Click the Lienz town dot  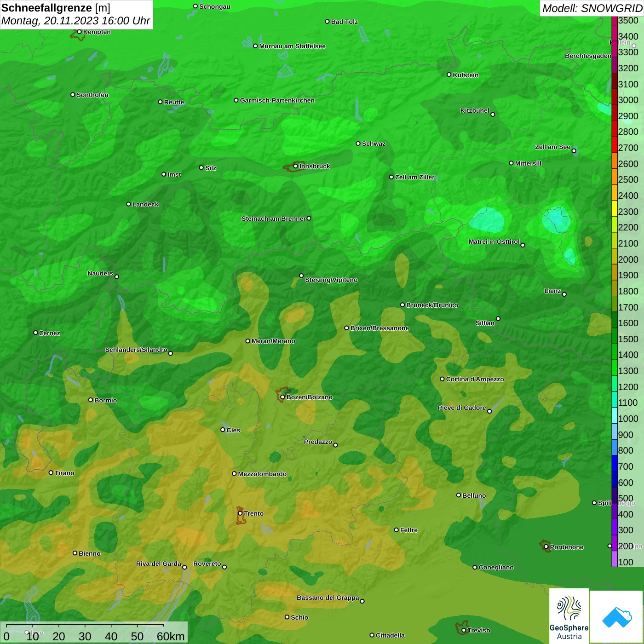pyautogui.click(x=564, y=294)
